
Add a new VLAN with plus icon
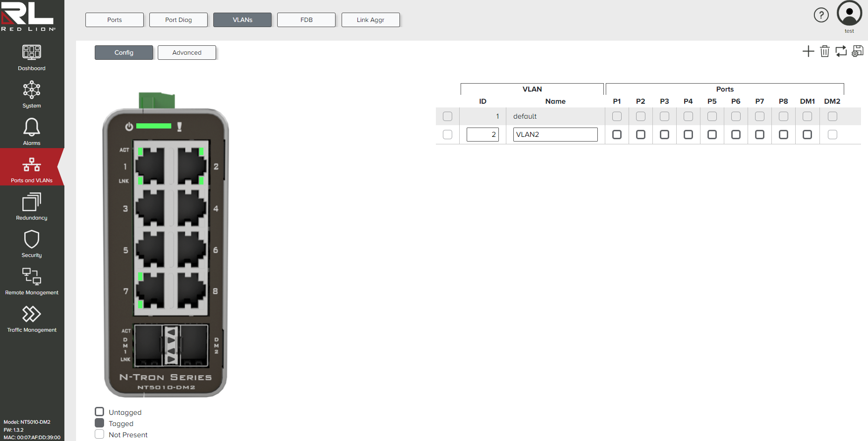pos(808,51)
